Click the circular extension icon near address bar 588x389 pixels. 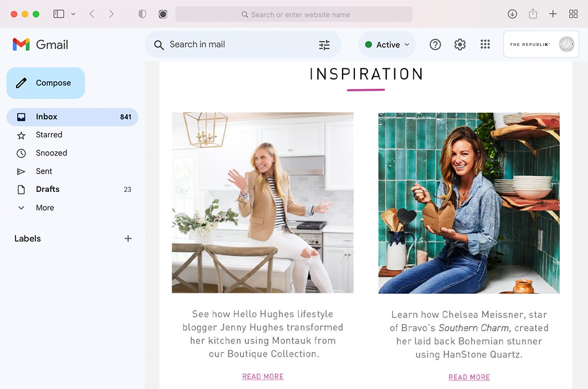pyautogui.click(x=163, y=14)
